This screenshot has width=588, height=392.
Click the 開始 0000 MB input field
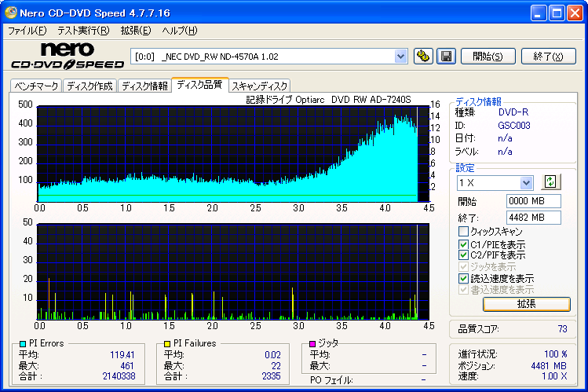point(533,201)
